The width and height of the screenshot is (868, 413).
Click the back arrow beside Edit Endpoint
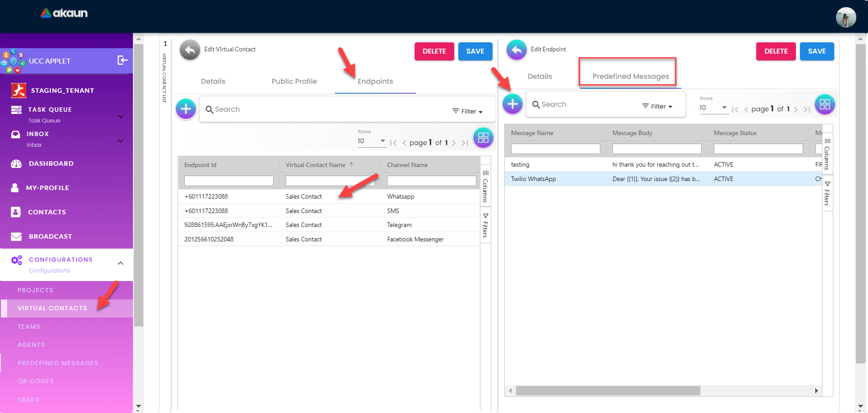pyautogui.click(x=516, y=50)
